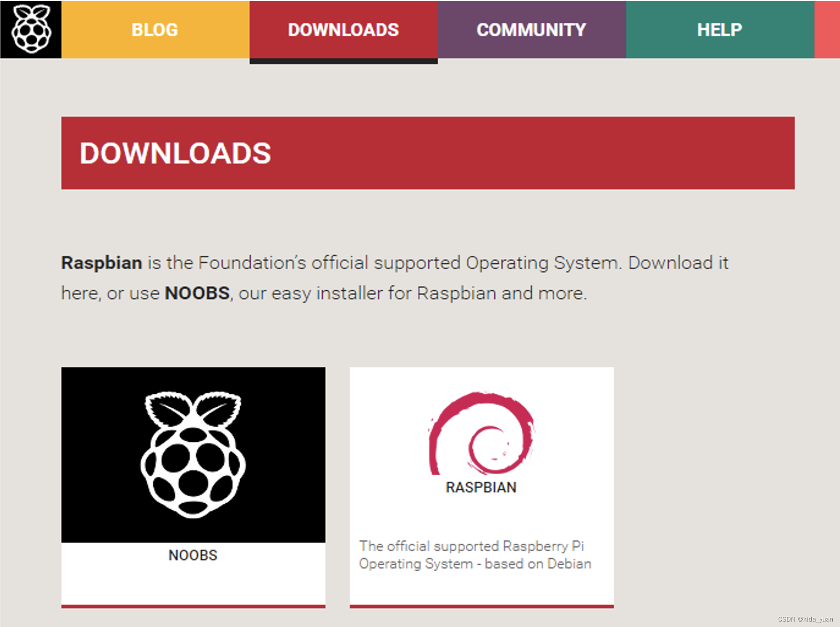Screen dimensions: 840x627
Task: Click the Raspbian description text about Debian
Action: pos(475,555)
